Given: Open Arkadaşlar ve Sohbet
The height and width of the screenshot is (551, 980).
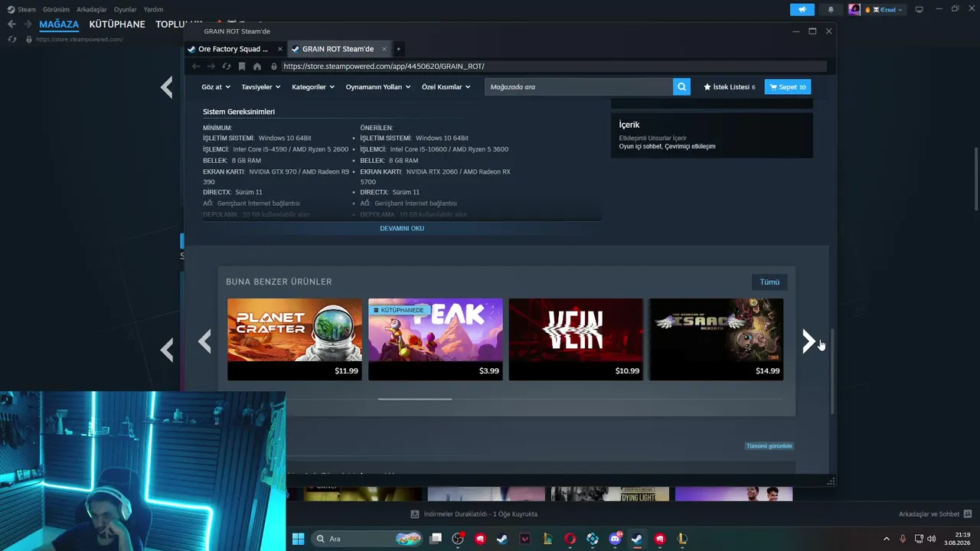Looking at the screenshot, I should tap(929, 514).
